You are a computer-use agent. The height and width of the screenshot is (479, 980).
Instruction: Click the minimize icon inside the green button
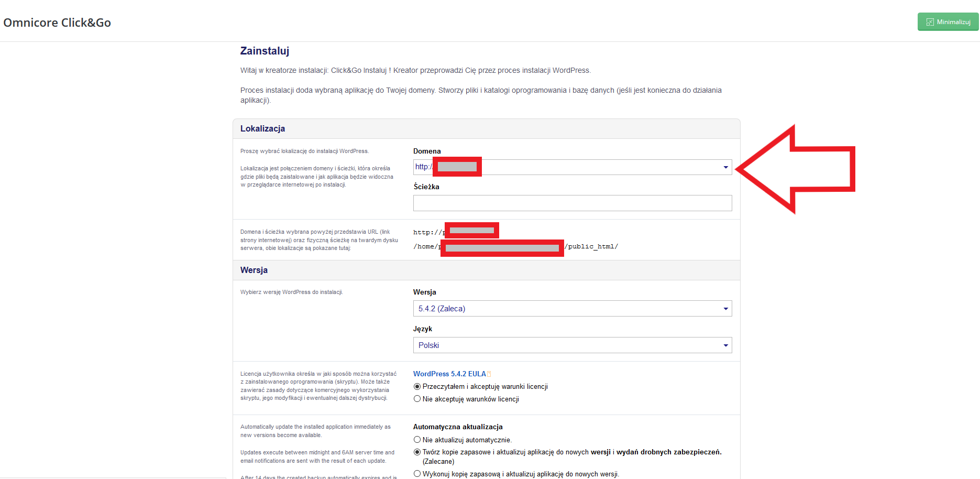pyautogui.click(x=930, y=22)
